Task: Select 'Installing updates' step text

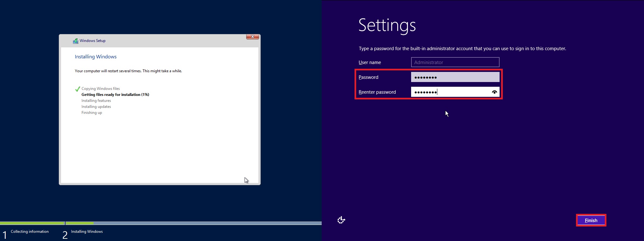Action: pos(96,107)
